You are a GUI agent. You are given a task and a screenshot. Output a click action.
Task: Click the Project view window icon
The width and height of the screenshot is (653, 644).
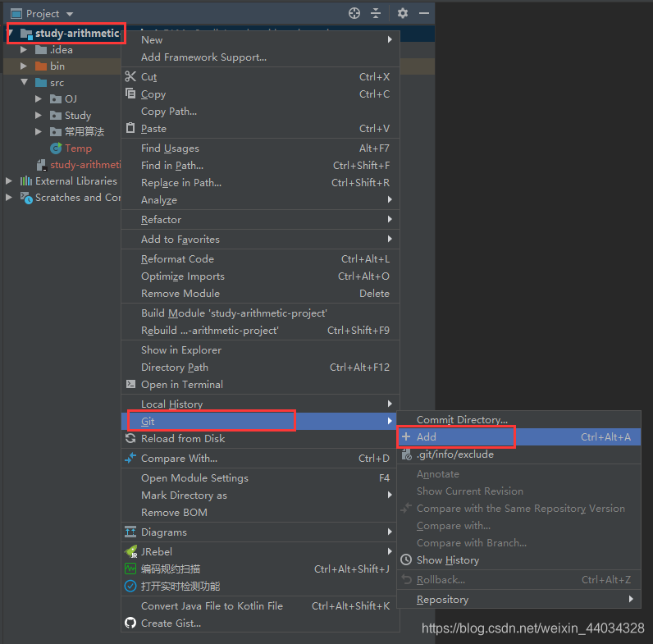click(16, 14)
